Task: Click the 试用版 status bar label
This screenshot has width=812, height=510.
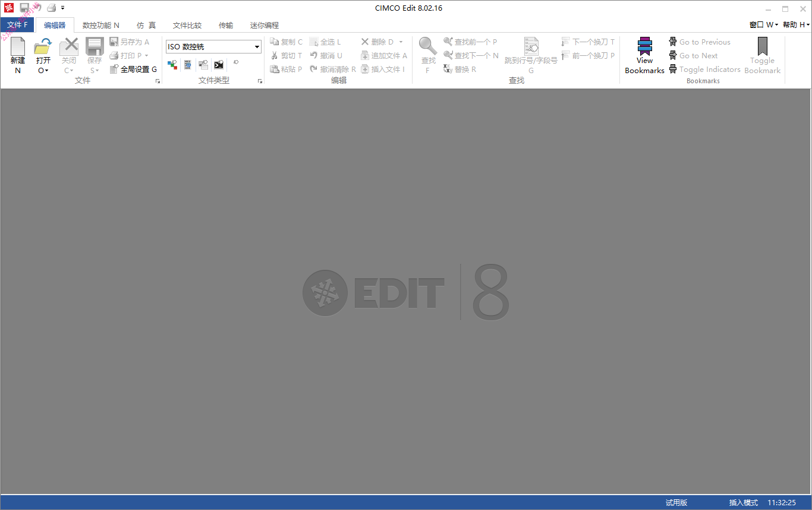Action: [x=676, y=503]
